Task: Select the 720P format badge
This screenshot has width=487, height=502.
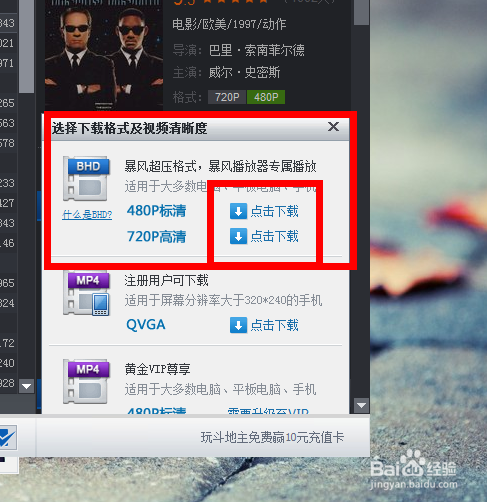Action: 227,97
